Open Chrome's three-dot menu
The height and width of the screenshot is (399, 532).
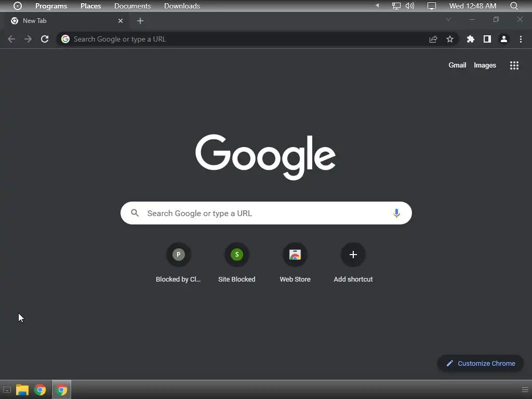521,39
